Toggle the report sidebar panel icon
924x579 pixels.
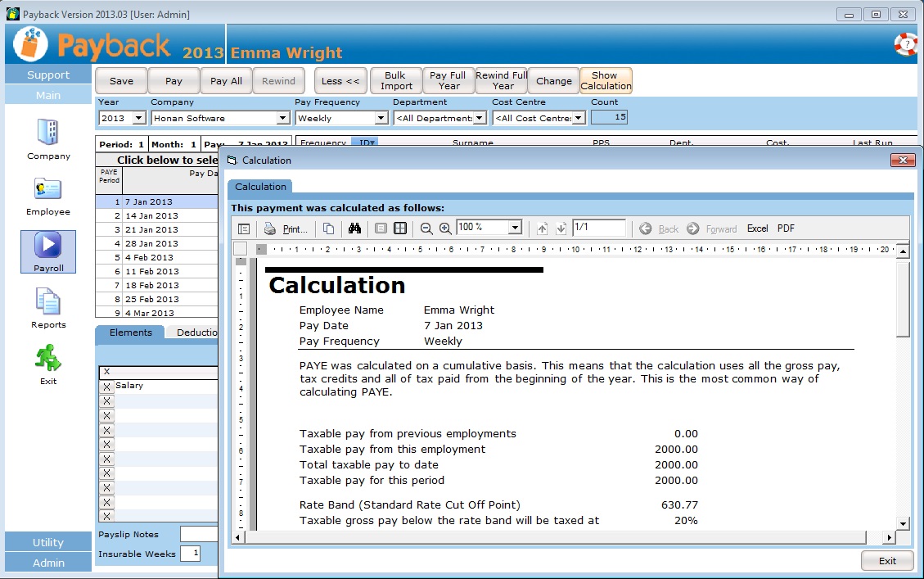point(244,228)
